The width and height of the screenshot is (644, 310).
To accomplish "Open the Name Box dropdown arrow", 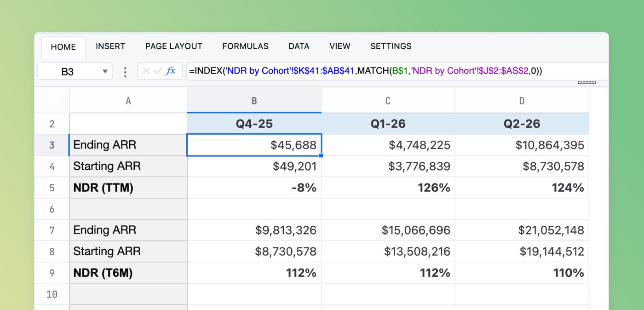I will point(105,72).
